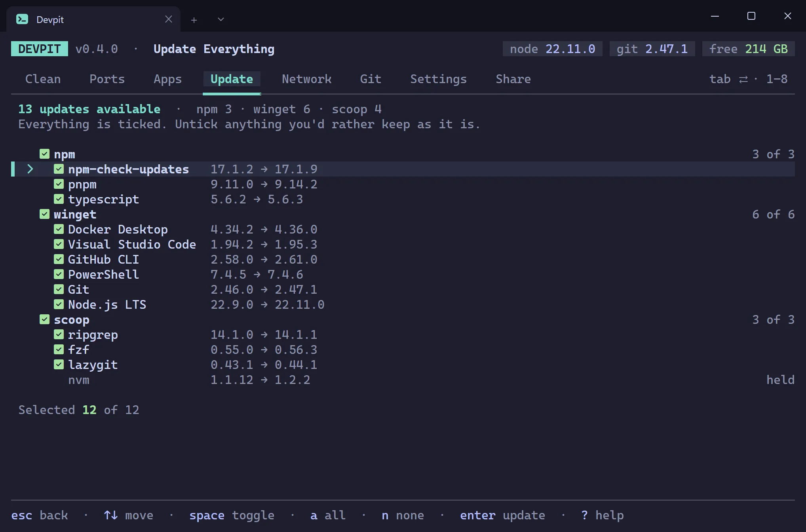This screenshot has width=806, height=532.
Task: Click the esc back shortcut
Action: (x=40, y=515)
